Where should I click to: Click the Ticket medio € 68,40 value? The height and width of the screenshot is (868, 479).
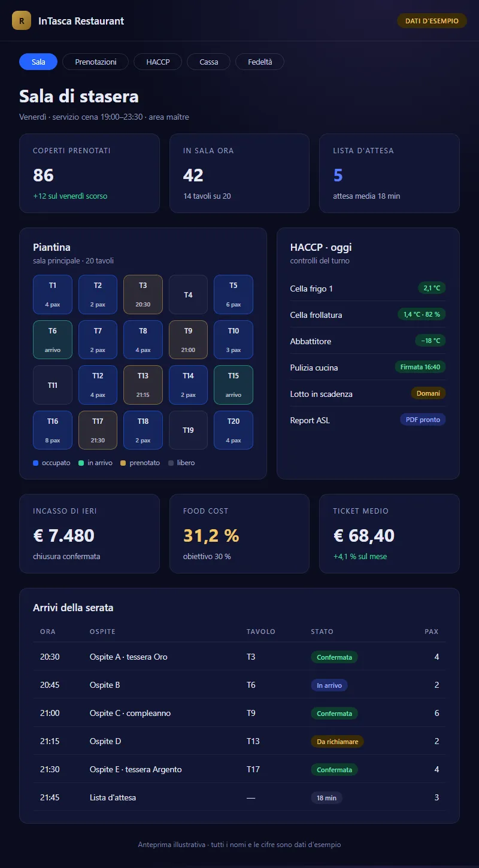tap(364, 536)
